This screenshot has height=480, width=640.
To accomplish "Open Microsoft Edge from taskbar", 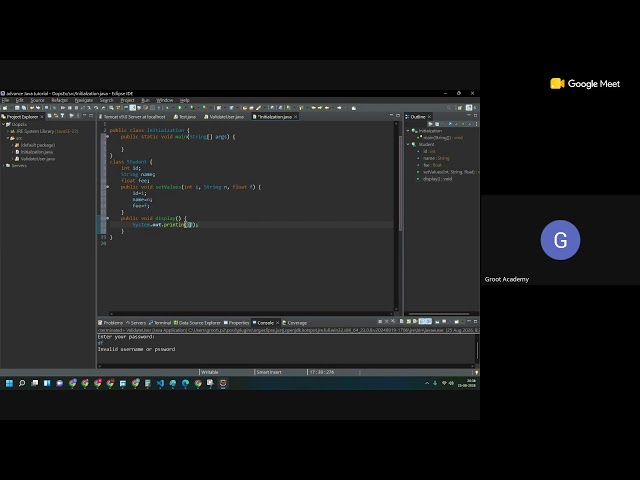I will (x=185, y=383).
